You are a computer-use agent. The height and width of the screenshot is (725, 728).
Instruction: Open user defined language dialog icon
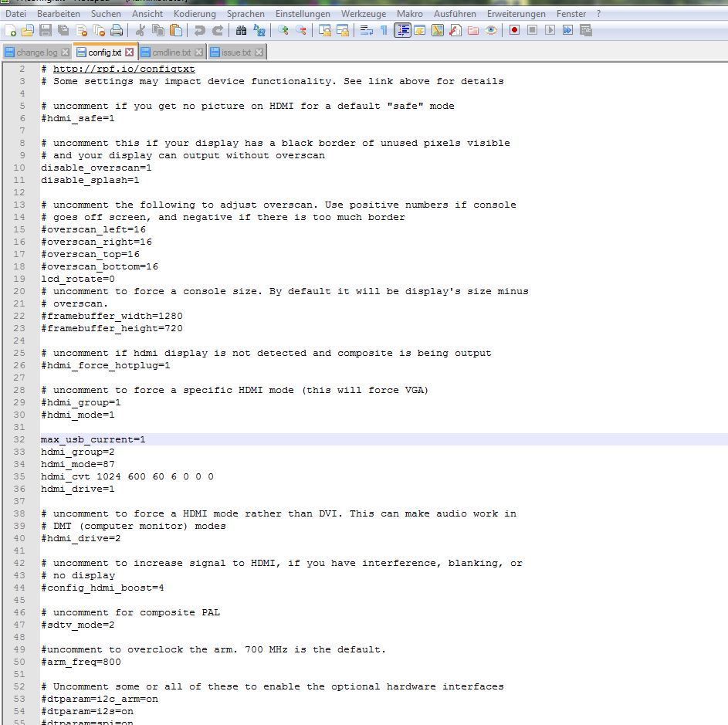(x=420, y=31)
